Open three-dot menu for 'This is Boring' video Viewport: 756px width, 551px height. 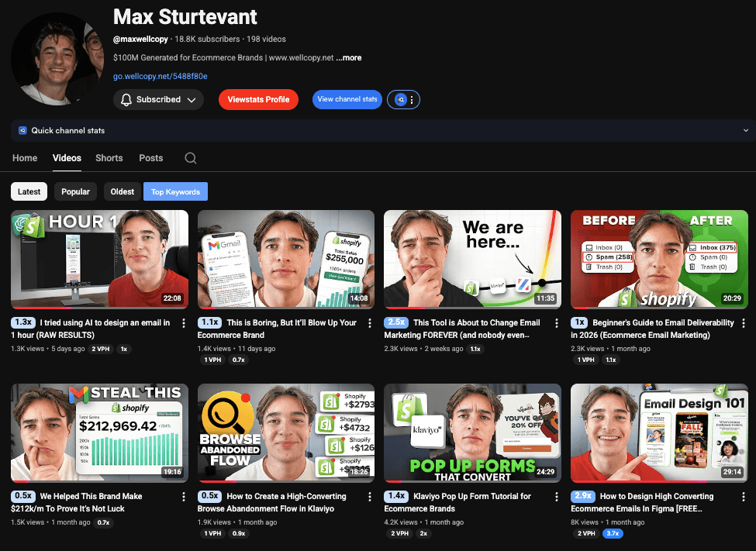370,323
